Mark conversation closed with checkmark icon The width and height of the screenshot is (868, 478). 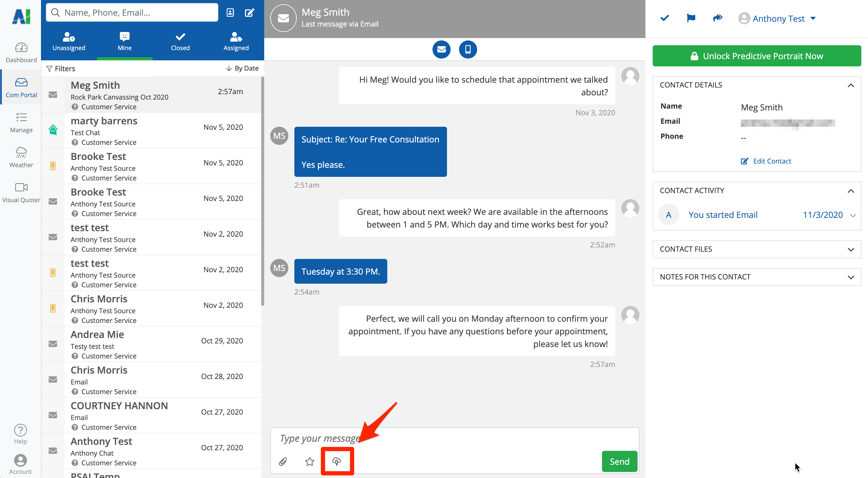664,18
